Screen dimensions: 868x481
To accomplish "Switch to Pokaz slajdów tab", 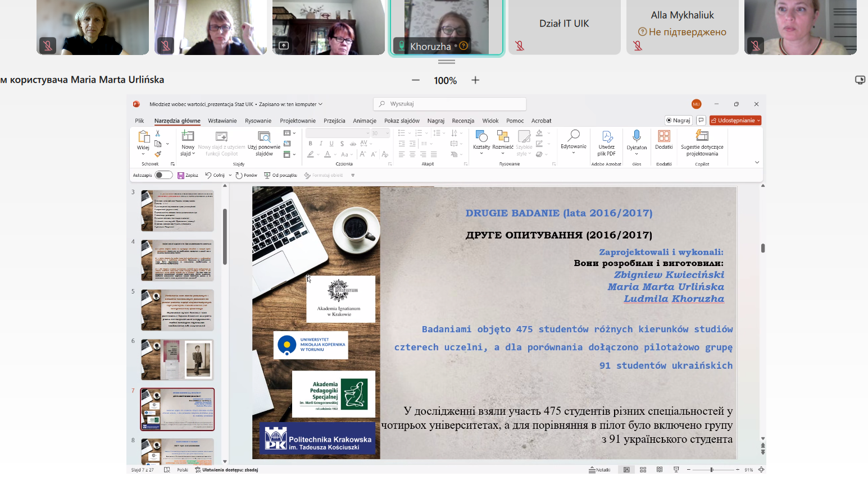I will tap(402, 121).
